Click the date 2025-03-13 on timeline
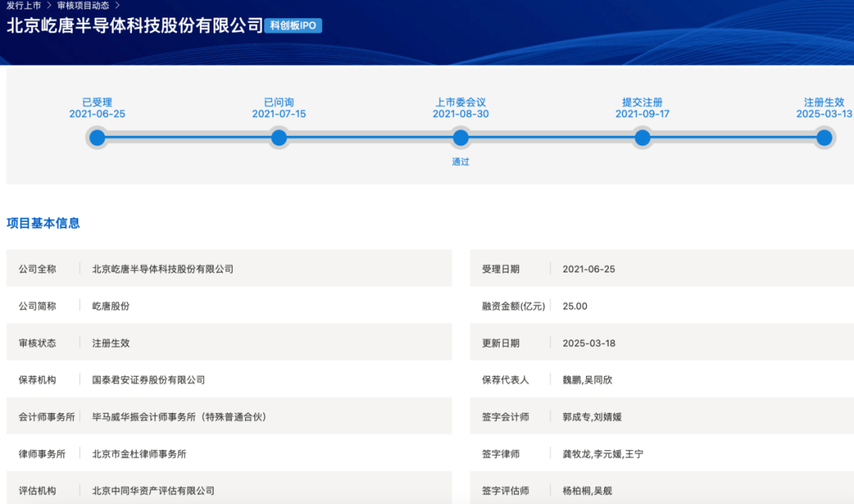The width and height of the screenshot is (854, 504). (824, 114)
